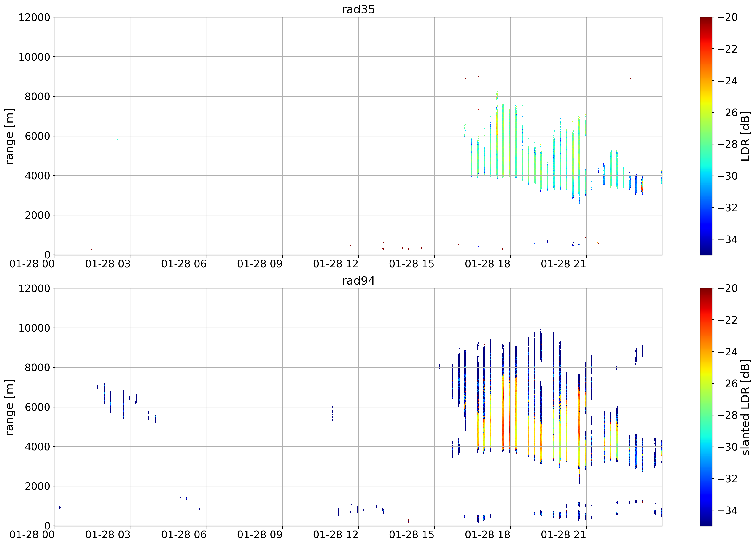Click the rad94 plot title
The image size is (756, 545).
tap(358, 281)
